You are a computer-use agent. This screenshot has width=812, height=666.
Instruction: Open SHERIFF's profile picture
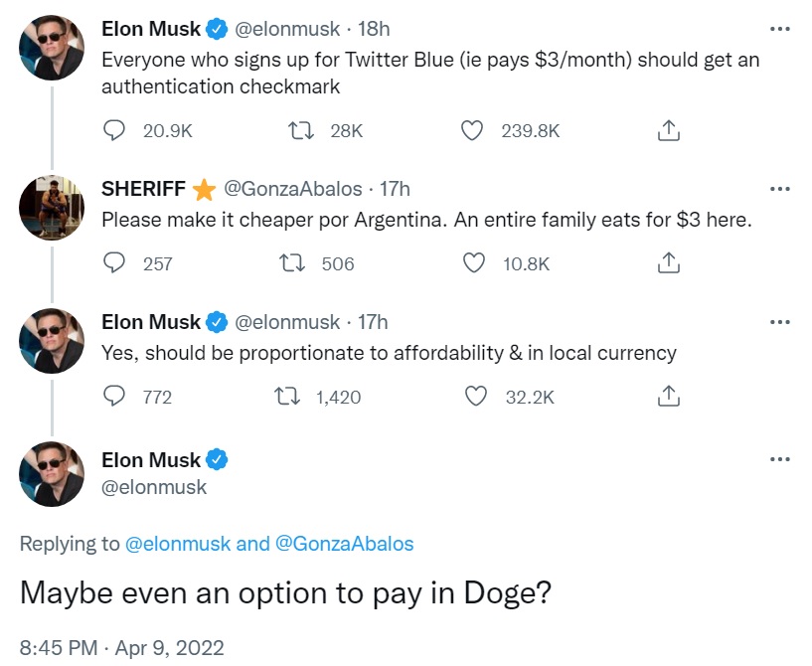click(52, 208)
